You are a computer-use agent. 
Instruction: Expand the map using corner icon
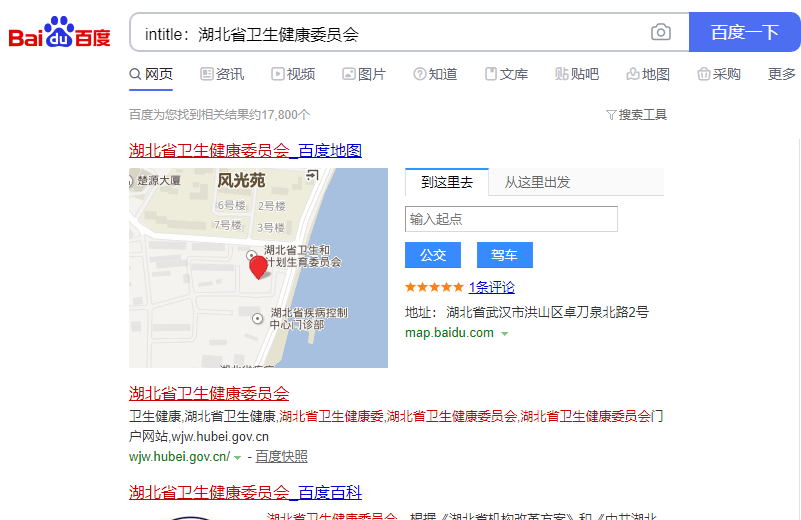[312, 176]
